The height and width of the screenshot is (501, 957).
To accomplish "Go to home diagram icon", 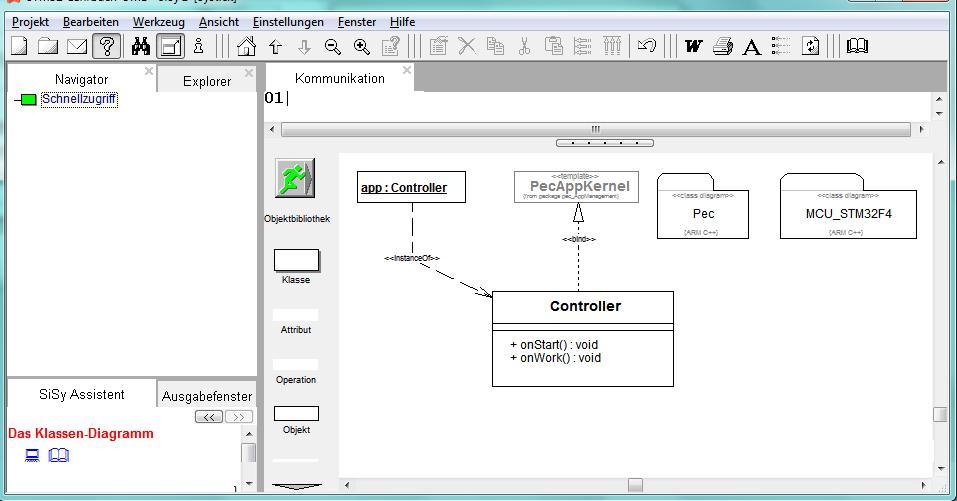I will [246, 46].
